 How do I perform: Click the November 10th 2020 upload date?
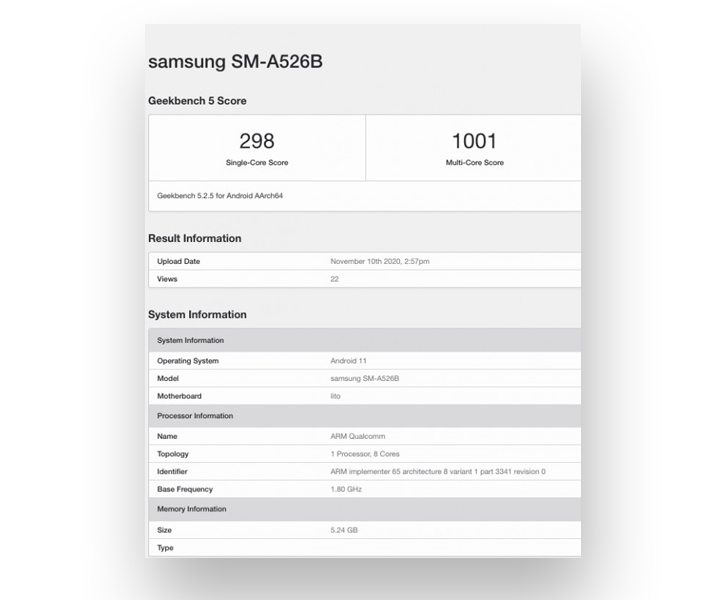(x=380, y=261)
